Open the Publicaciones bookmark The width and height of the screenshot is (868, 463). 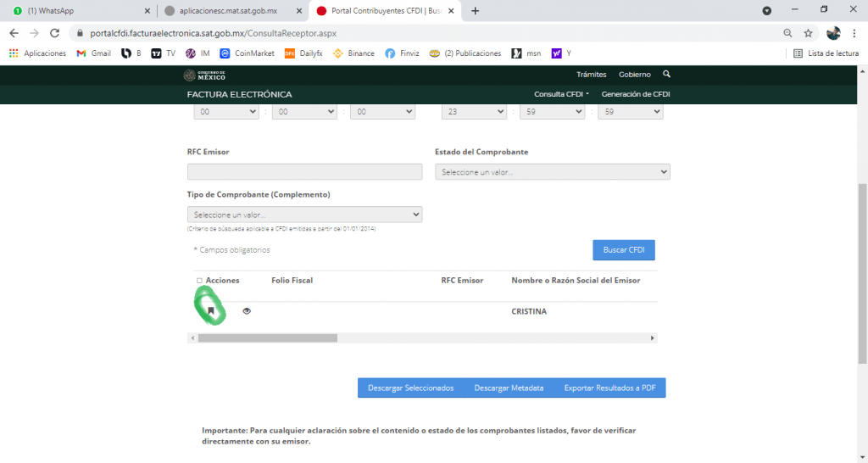click(465, 53)
